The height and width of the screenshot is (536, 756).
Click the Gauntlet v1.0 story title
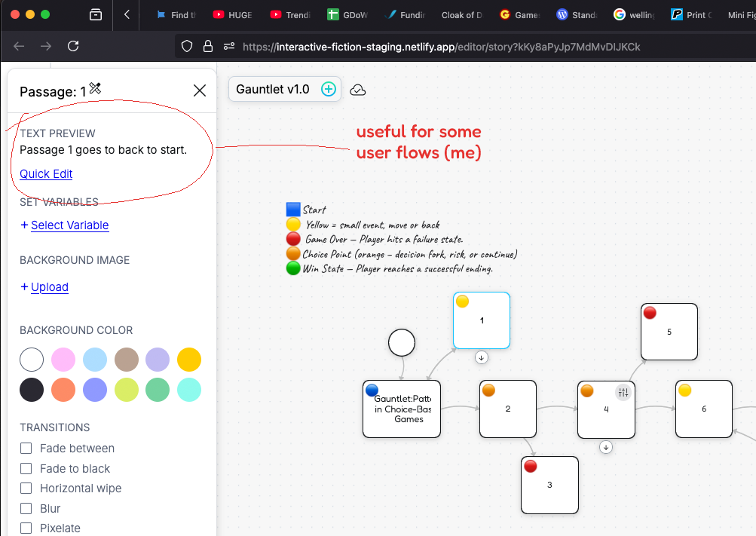pos(272,89)
